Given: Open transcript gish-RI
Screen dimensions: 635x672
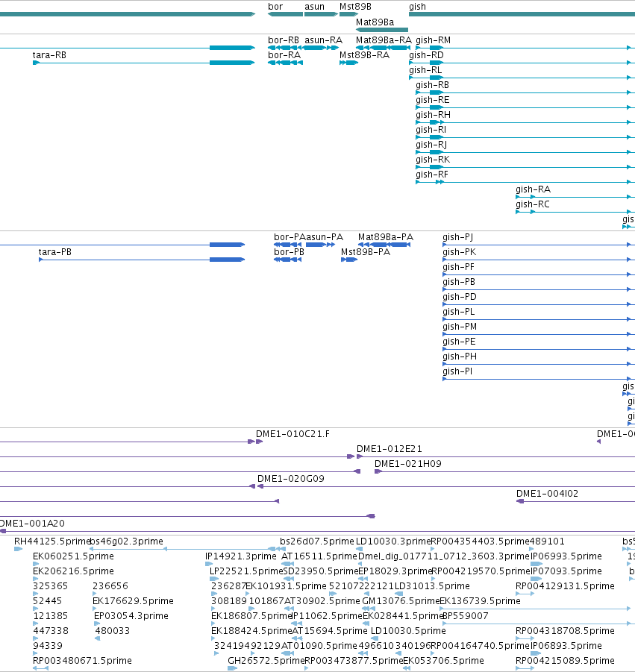Looking at the screenshot, I should click(431, 130).
